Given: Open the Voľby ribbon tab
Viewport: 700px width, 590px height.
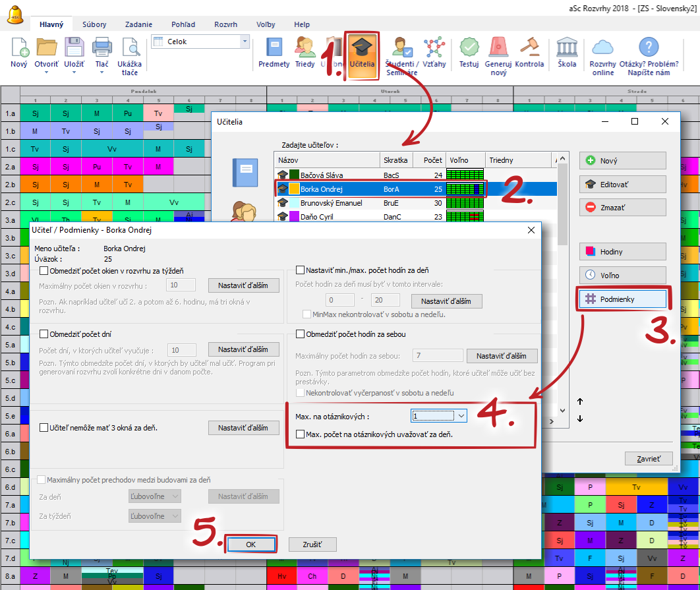Looking at the screenshot, I should [x=266, y=24].
